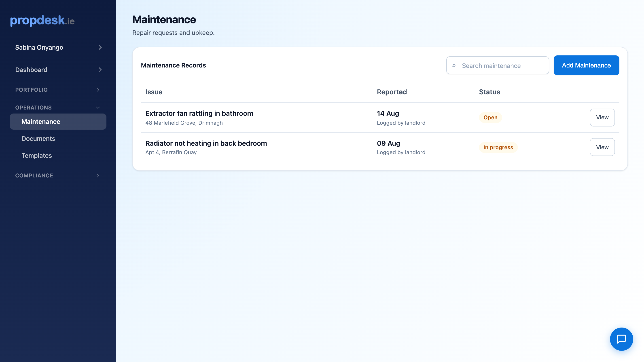Click the COMPLIANCE section heading
Viewport: 644px width, 362px height.
point(34,176)
